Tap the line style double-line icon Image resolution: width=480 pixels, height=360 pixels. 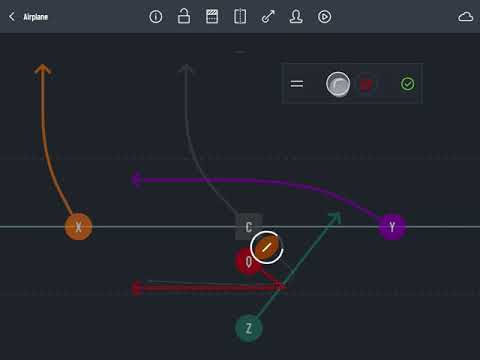297,83
